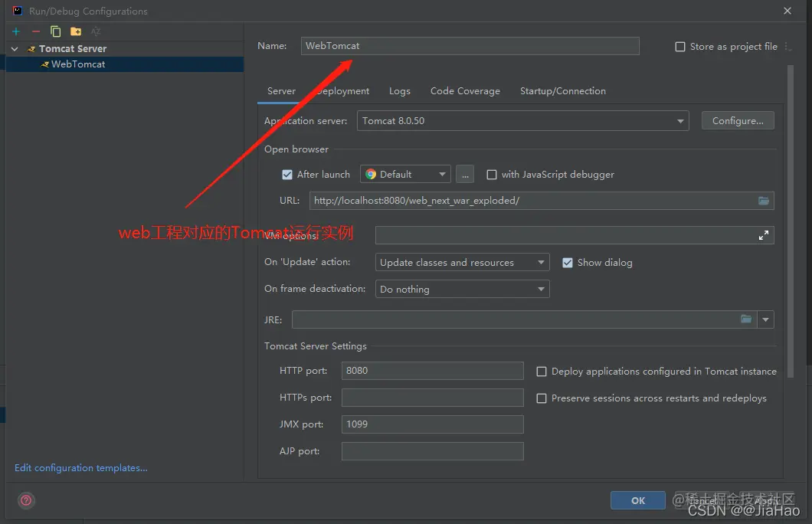Viewport: 812px width, 524px height.
Task: Click the JMX port field
Action: (432, 424)
